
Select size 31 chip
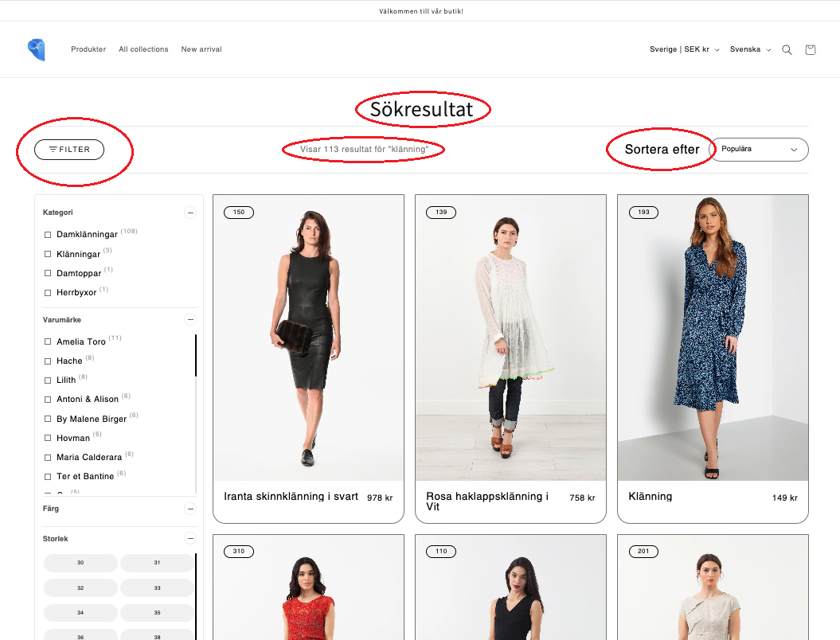point(157,563)
